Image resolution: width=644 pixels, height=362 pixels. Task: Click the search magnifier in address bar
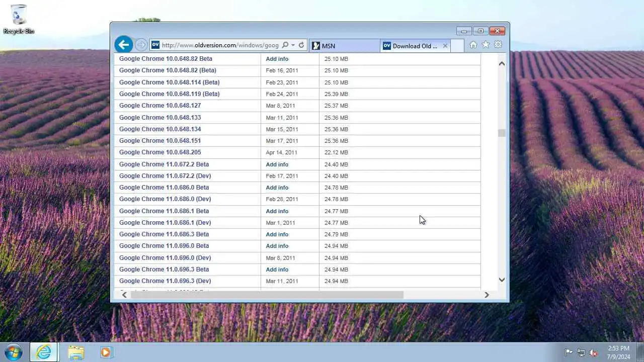point(285,45)
